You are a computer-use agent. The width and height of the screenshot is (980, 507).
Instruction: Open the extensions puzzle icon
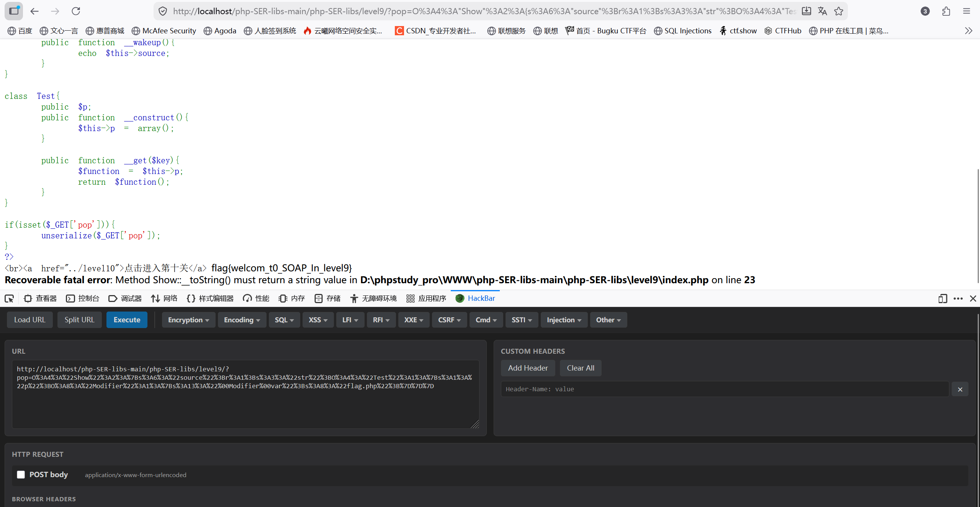[x=946, y=11]
